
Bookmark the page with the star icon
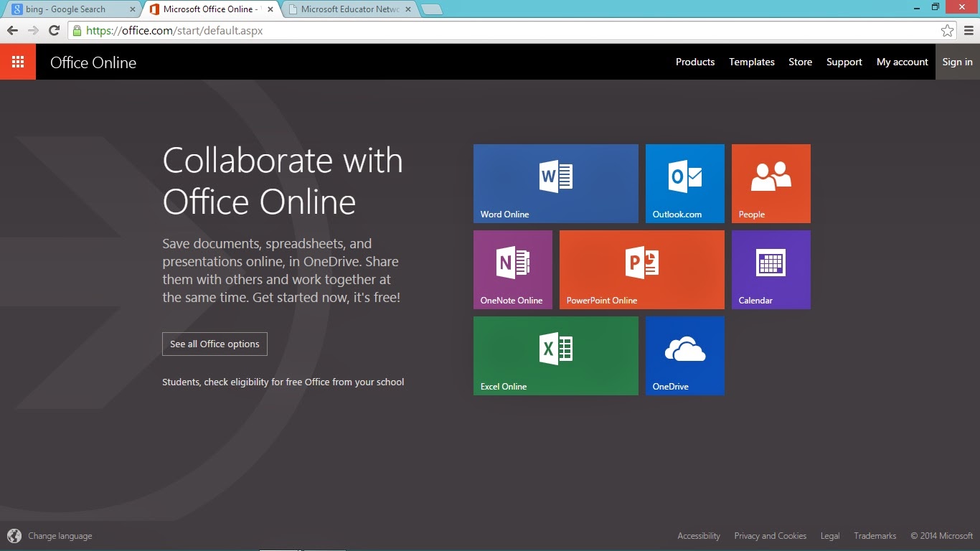point(947,31)
